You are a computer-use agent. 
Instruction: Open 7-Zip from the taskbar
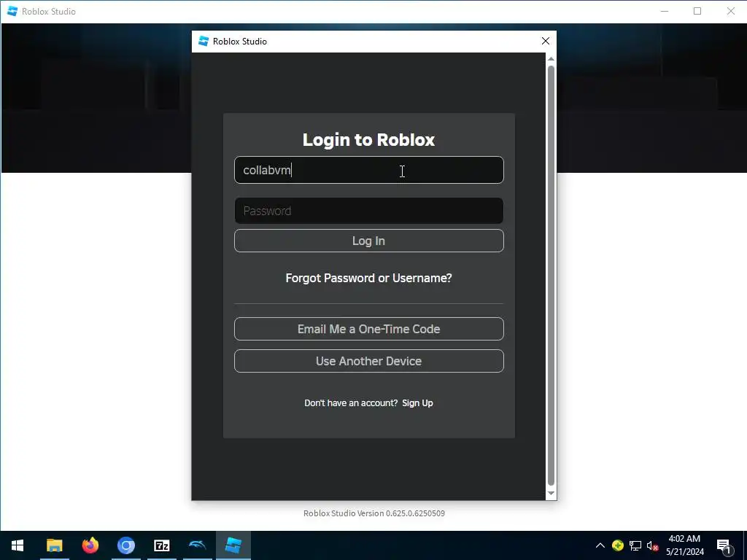coord(161,545)
